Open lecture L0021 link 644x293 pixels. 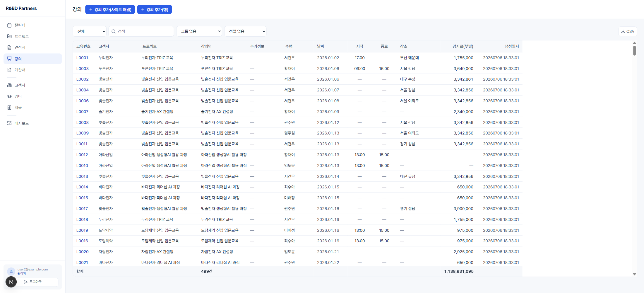click(x=82, y=263)
